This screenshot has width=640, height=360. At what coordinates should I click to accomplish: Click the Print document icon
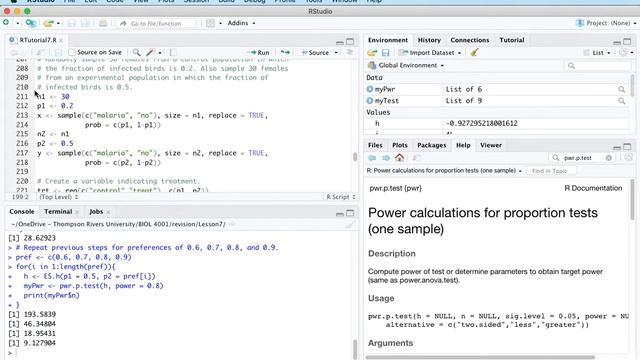coord(103,23)
